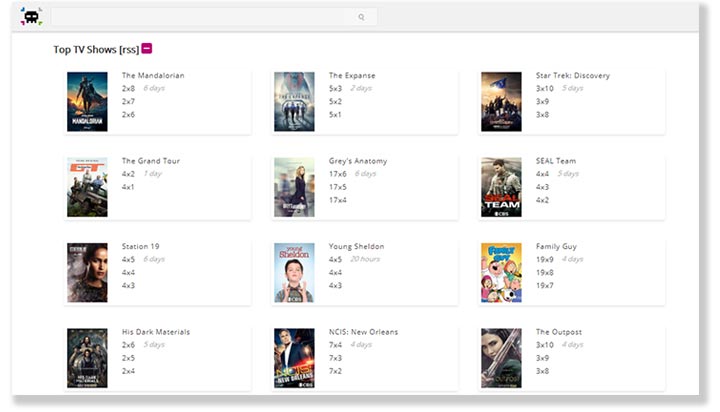Image resolution: width=720 pixels, height=412 pixels.
Task: Open Family Guy poster thumbnail
Action: 501,272
